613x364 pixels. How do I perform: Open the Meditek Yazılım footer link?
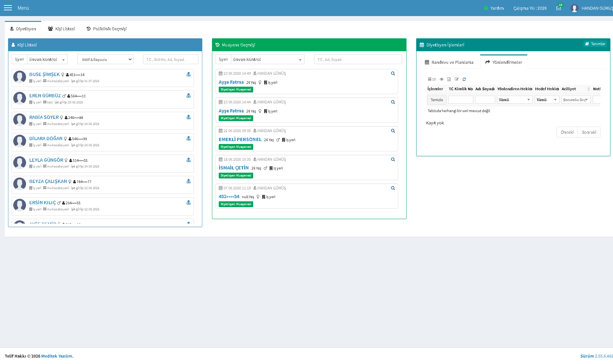point(57,356)
